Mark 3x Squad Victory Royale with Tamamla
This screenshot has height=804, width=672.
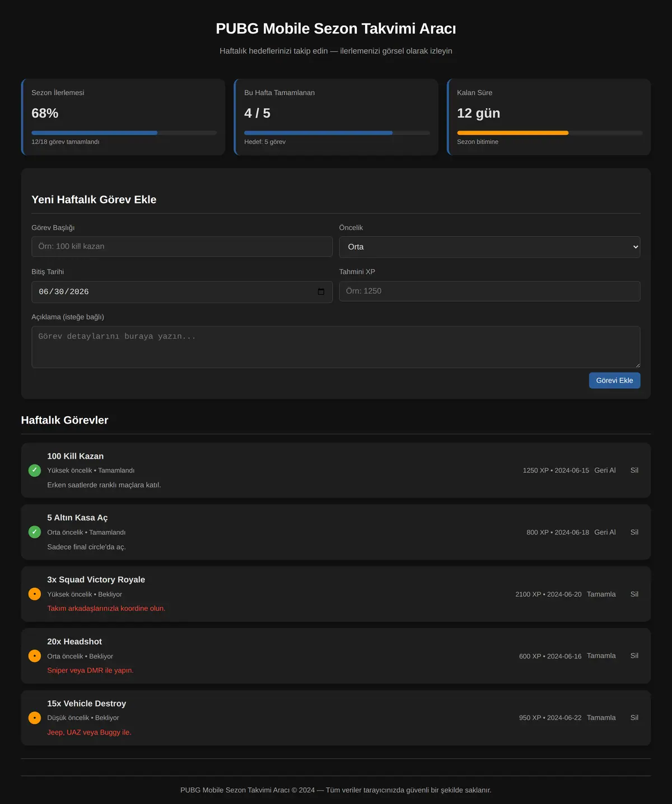pos(601,594)
